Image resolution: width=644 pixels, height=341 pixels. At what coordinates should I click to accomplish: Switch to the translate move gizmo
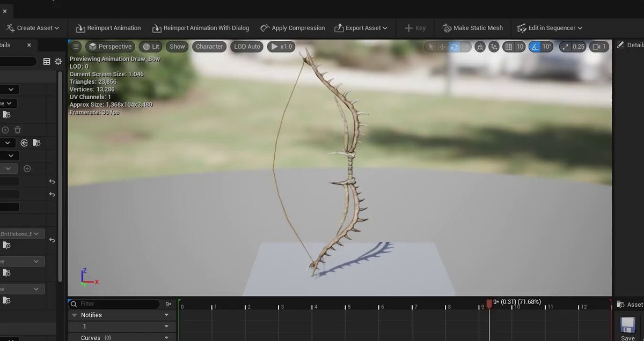[442, 47]
